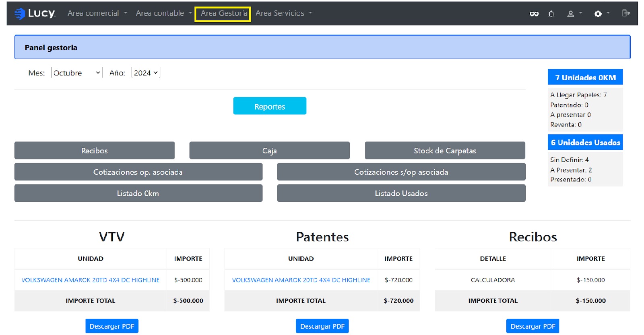
Task: Click the Patentes section heading
Action: 322,237
